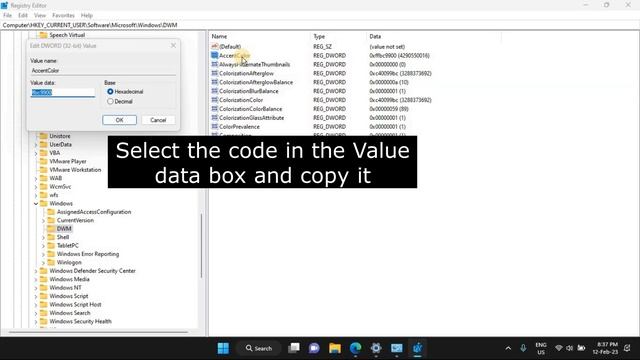Viewport: 640px width, 360px height.
Task: Click Registry Editor taskbar icon
Action: (417, 348)
